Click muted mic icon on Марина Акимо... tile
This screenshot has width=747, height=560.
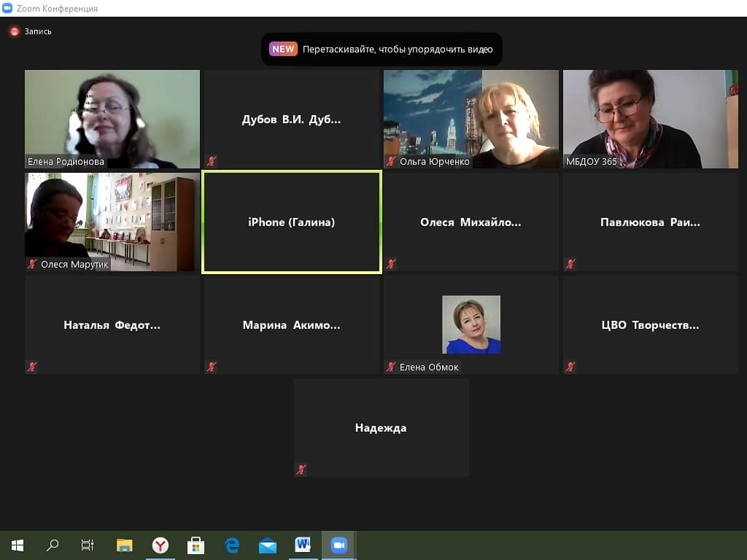point(212,367)
